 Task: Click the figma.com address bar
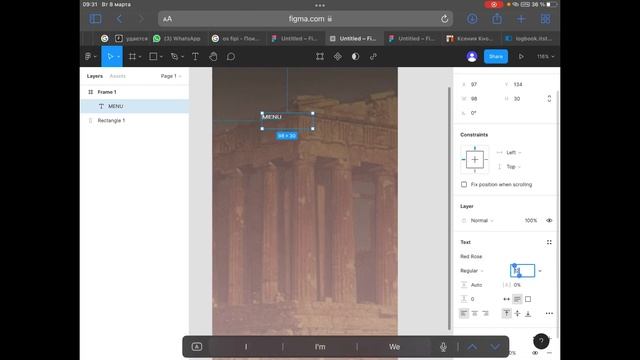(305, 19)
